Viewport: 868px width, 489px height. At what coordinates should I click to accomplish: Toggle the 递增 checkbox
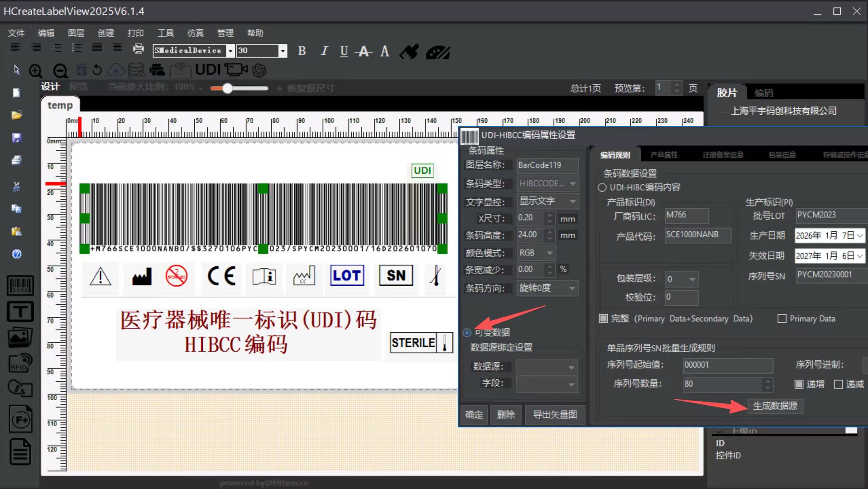[x=799, y=384]
